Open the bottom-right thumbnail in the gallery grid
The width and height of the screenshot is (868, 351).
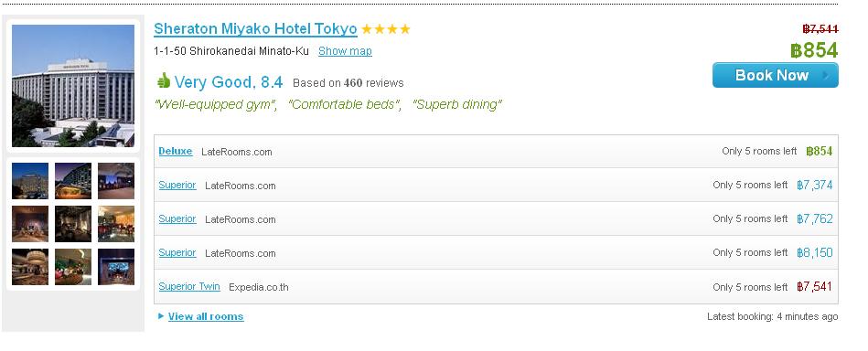tap(116, 267)
